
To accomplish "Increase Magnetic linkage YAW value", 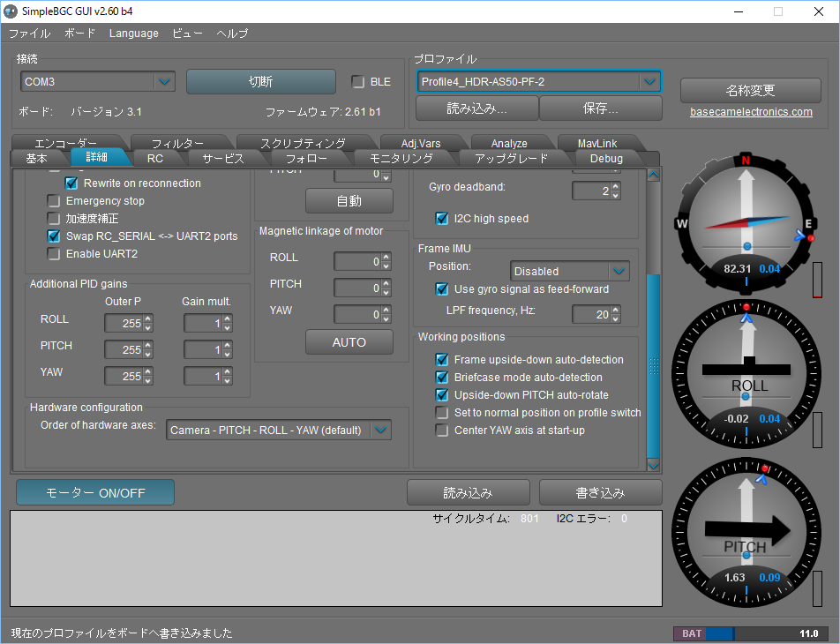I will pos(386,310).
